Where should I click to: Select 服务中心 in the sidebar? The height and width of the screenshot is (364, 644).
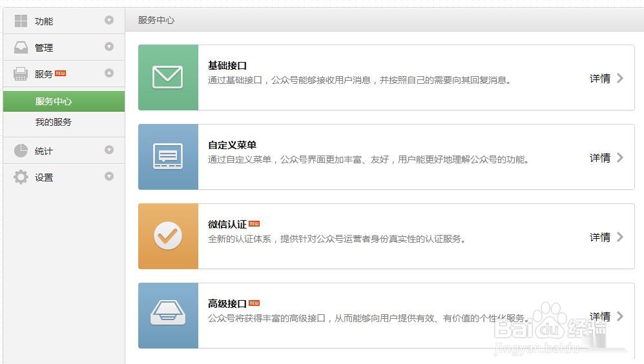(x=64, y=101)
